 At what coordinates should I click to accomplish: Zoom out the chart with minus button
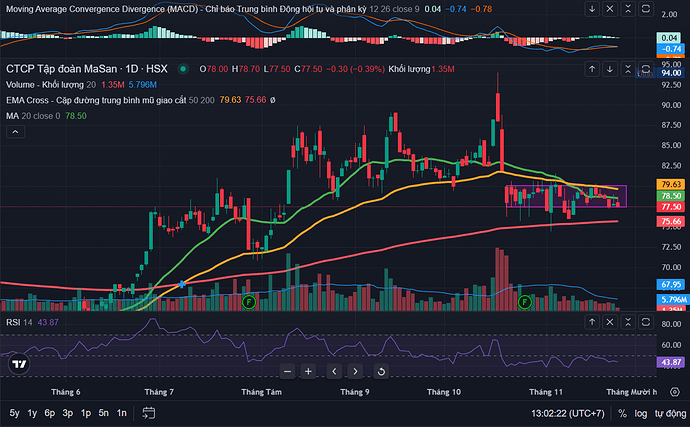click(287, 371)
